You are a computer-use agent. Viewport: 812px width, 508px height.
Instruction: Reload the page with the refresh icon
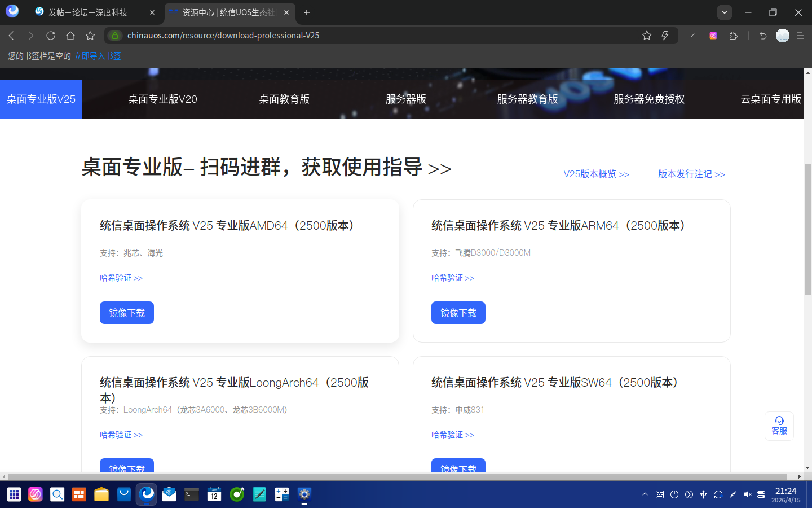pyautogui.click(x=51, y=36)
